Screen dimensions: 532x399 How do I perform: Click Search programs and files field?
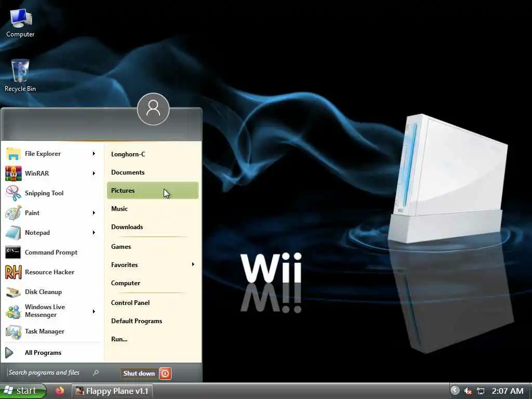(x=49, y=373)
